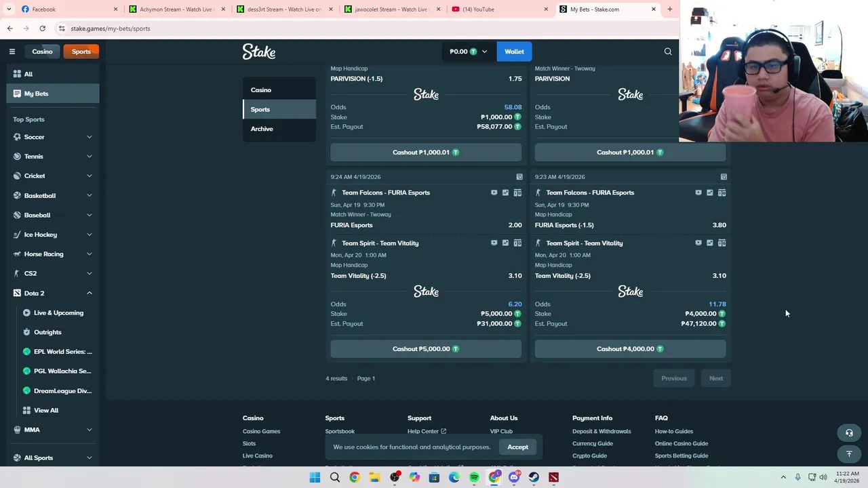Switch to Achymon Stream browser tab
Viewport: 868px width, 488px height.
[x=176, y=9]
